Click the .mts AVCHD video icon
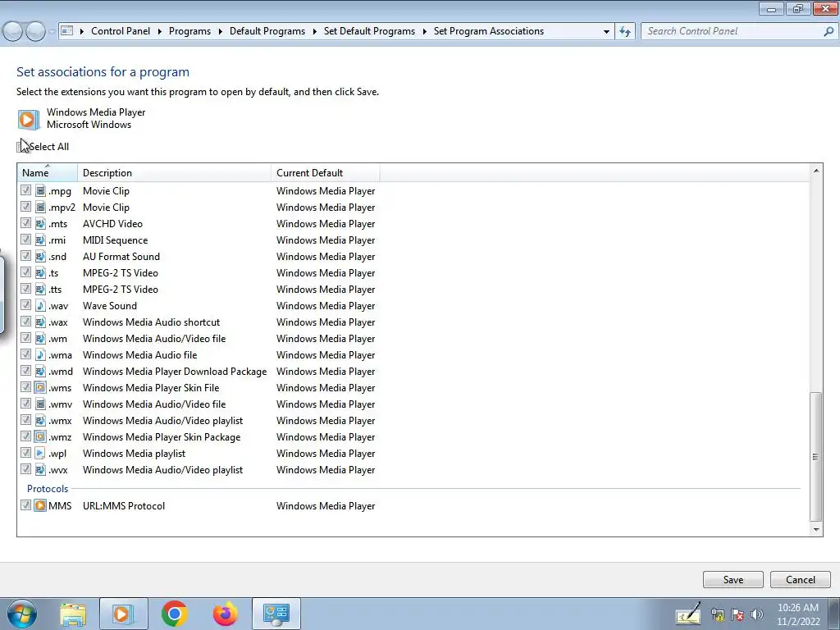The width and height of the screenshot is (840, 630). tap(40, 223)
